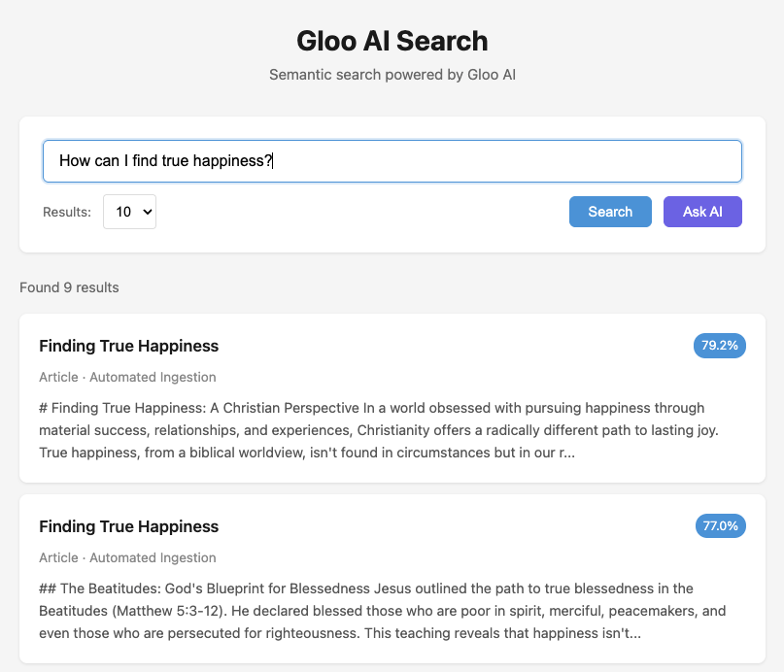Click the Semantic search subtitle text
The image size is (784, 672).
(x=392, y=74)
